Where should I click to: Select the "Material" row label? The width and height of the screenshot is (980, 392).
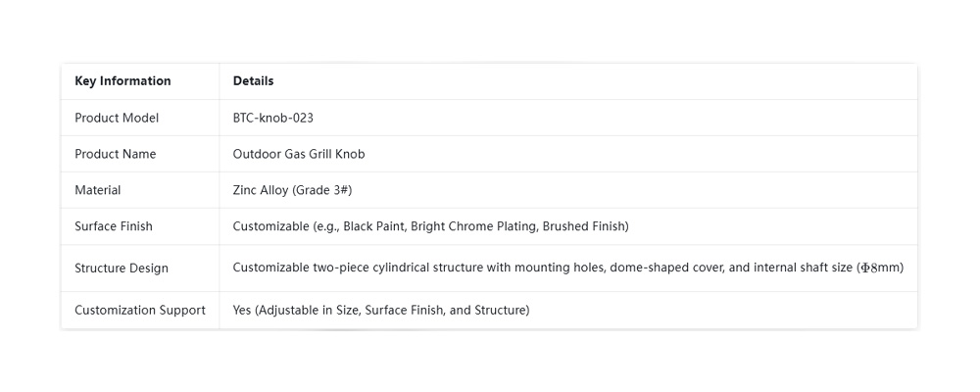[x=98, y=190]
